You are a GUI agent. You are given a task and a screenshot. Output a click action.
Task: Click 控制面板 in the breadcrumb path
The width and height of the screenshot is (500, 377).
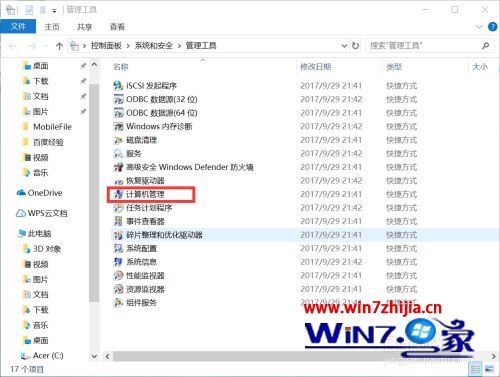pyautogui.click(x=106, y=46)
